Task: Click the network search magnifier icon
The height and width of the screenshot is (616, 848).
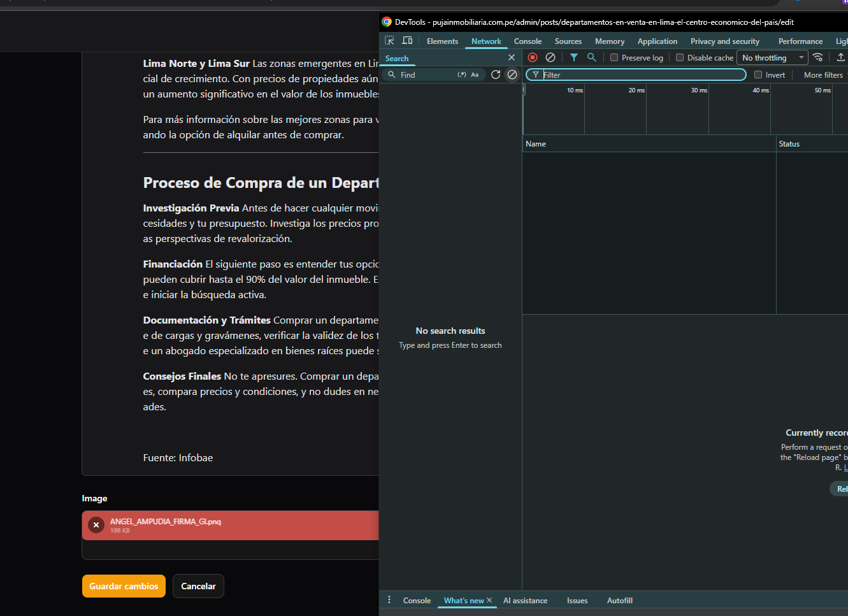Action: pyautogui.click(x=592, y=57)
